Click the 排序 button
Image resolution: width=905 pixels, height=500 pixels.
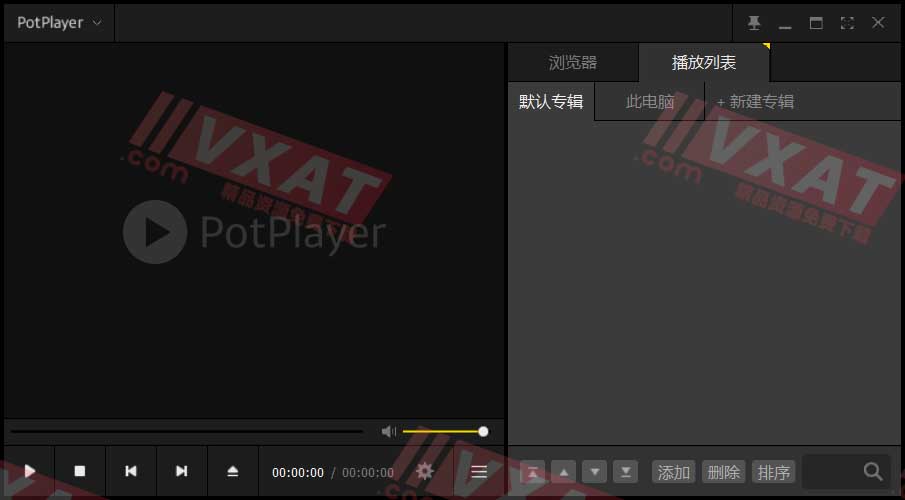pyautogui.click(x=774, y=472)
